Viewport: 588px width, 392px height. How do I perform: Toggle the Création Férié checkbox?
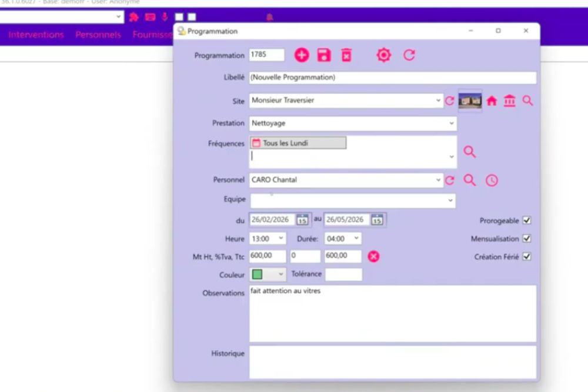pyautogui.click(x=526, y=256)
